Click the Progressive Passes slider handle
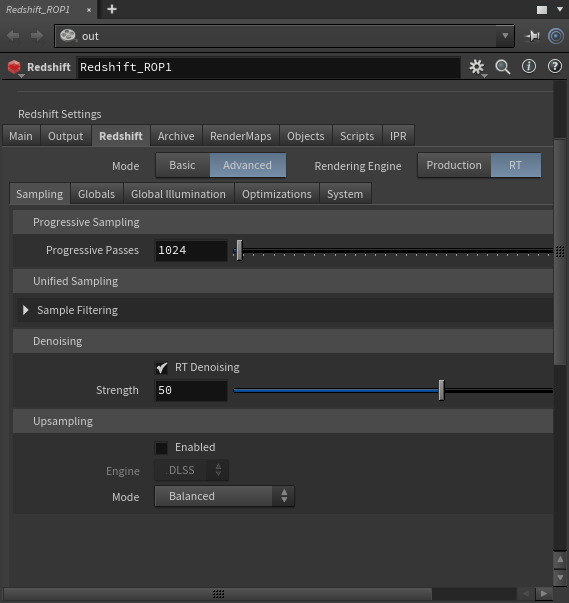This screenshot has width=569, height=603. (x=239, y=250)
